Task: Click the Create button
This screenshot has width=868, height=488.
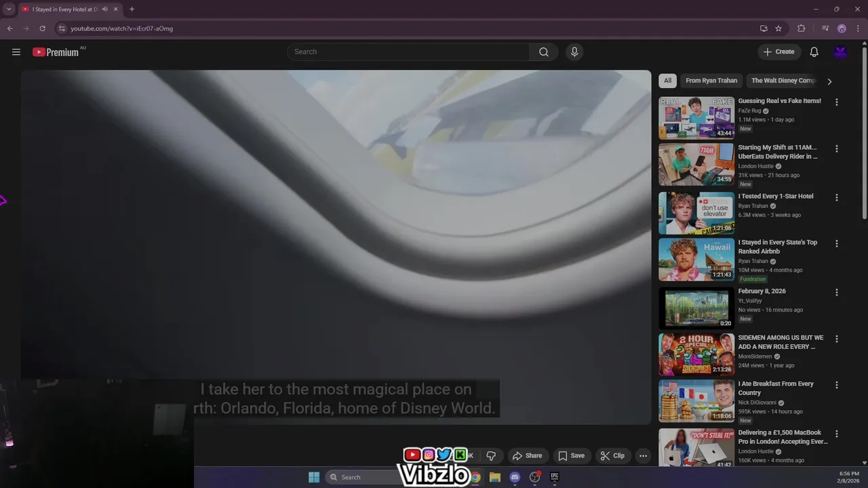Action: pos(779,52)
